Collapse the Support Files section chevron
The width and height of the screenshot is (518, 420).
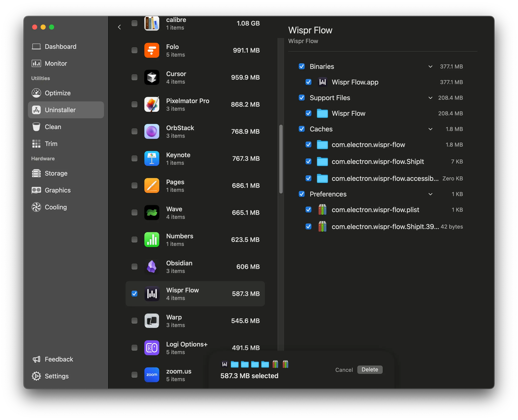[x=430, y=98]
